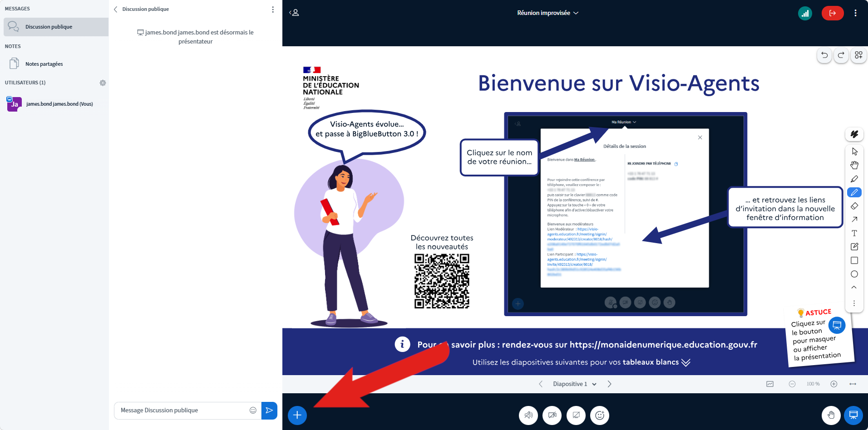Click slide QR code
The width and height of the screenshot is (868, 430).
point(442,281)
